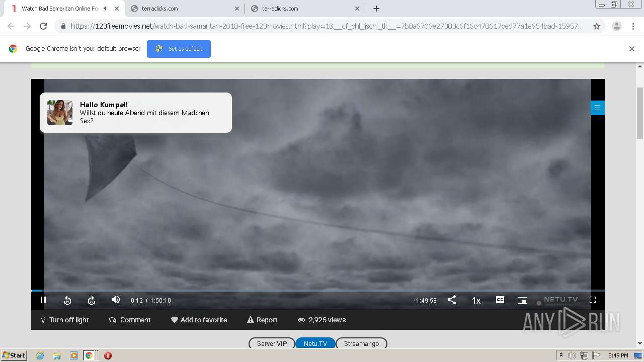Show hidden system tray icons
Image resolution: width=644 pixels, height=362 pixels.
(561, 355)
